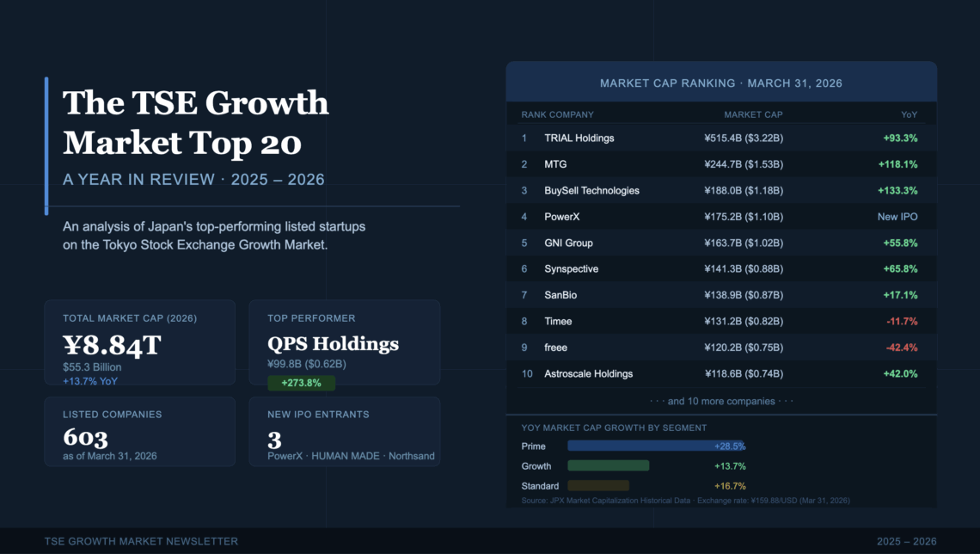Select the Standard segment brown bar
The width and height of the screenshot is (980, 554).
click(598, 486)
